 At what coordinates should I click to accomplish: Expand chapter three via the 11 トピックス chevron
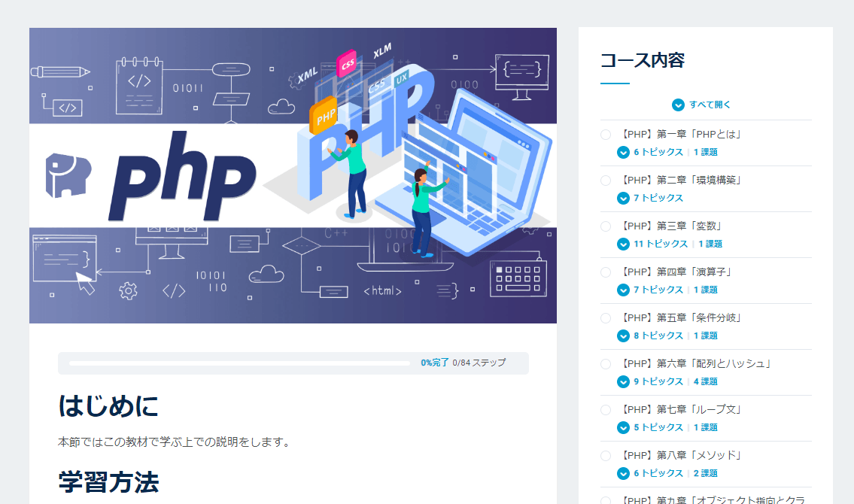(x=624, y=244)
